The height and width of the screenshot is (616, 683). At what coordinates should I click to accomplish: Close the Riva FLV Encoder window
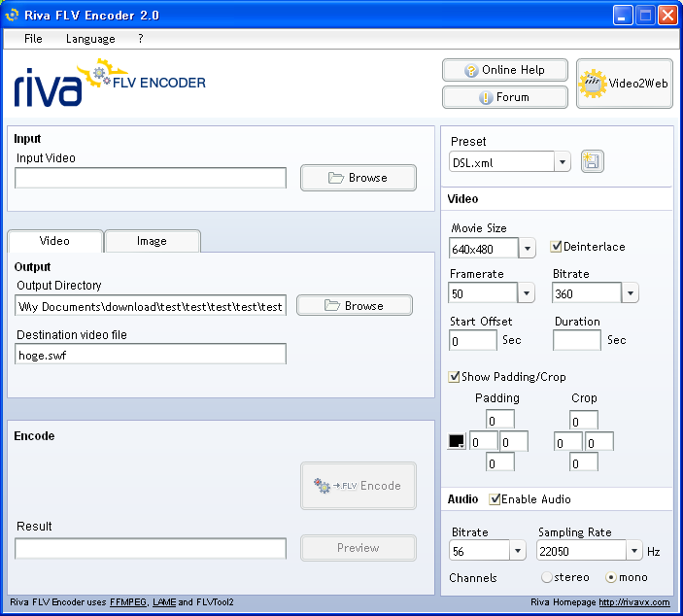(x=667, y=16)
